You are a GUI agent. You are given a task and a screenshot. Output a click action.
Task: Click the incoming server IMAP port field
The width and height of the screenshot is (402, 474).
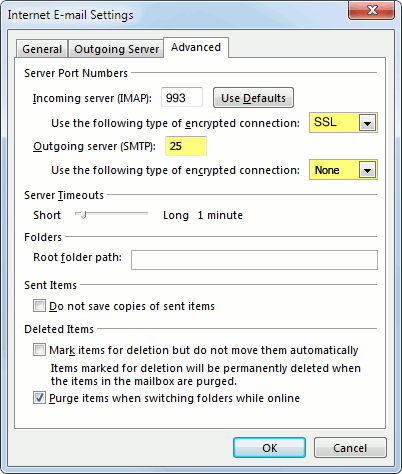(x=182, y=98)
